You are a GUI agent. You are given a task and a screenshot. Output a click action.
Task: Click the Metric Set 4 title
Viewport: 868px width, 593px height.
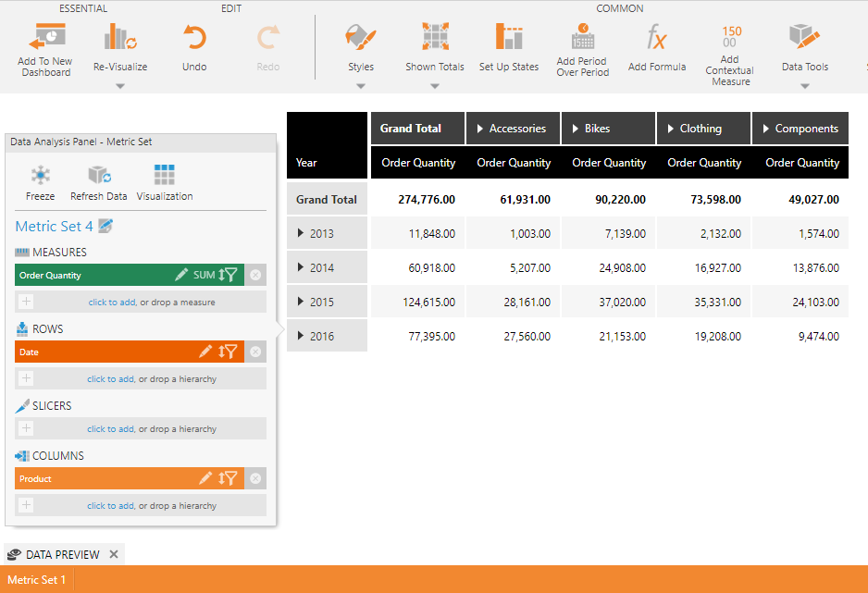pos(54,227)
